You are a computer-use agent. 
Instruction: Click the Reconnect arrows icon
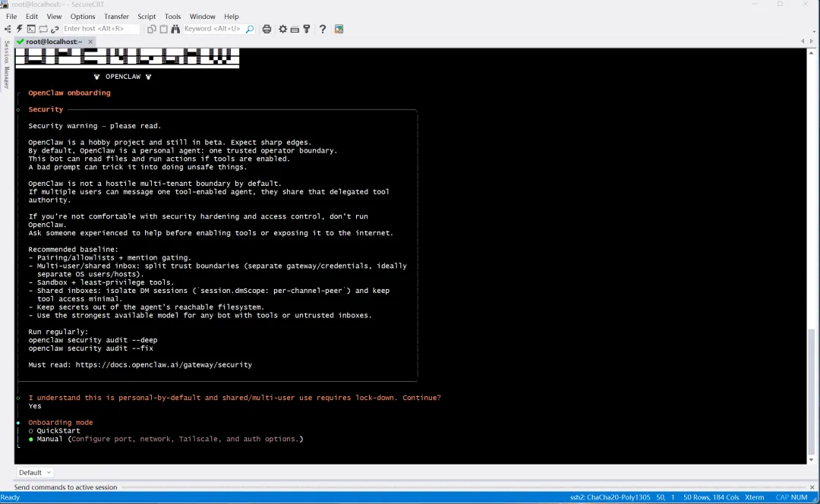[x=43, y=30]
